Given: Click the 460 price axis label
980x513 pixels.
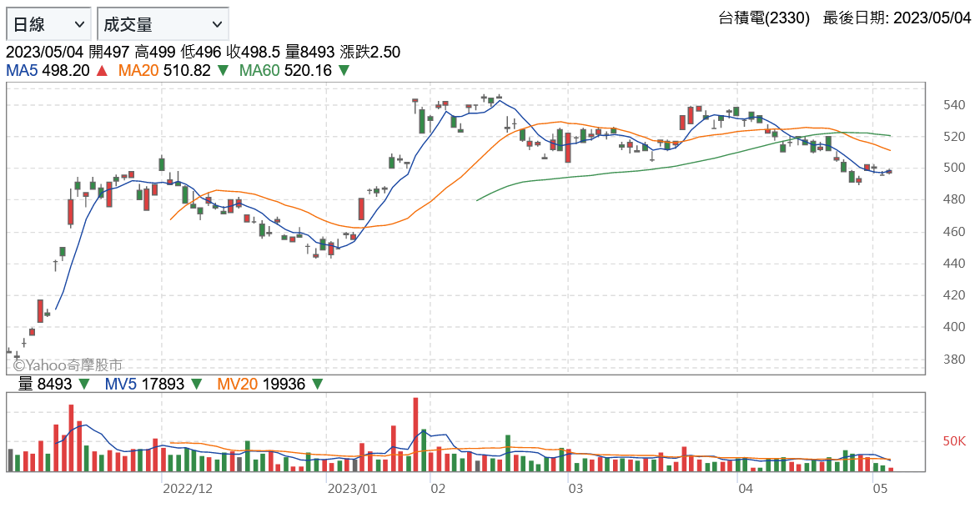Looking at the screenshot, I should pyautogui.click(x=954, y=232).
